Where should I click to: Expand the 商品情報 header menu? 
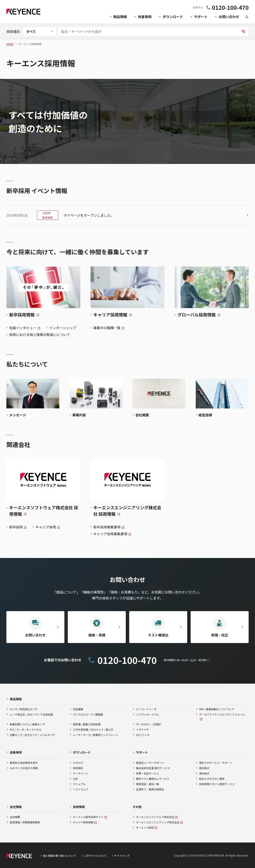tap(118, 17)
